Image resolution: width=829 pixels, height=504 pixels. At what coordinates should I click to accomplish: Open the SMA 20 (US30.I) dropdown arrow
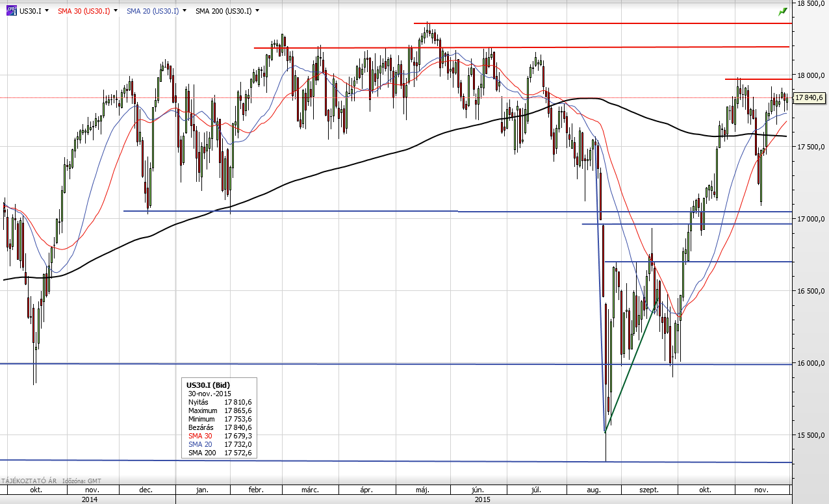[x=185, y=11]
